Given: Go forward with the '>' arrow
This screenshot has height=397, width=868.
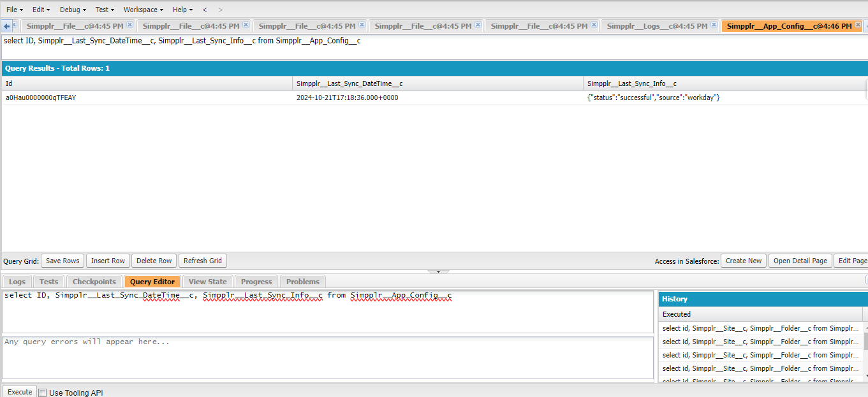Looking at the screenshot, I should click(221, 10).
